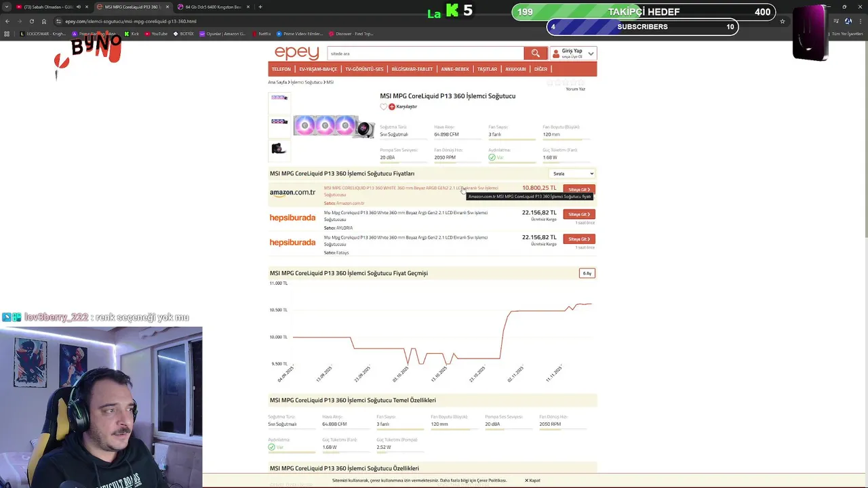Click Siteye Git for AYLORIA hepsiburada offer
The image size is (868, 488).
pyautogui.click(x=579, y=214)
